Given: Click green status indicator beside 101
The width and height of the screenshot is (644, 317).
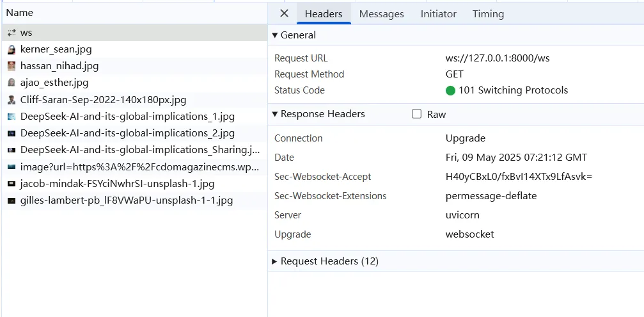Looking at the screenshot, I should (x=450, y=90).
